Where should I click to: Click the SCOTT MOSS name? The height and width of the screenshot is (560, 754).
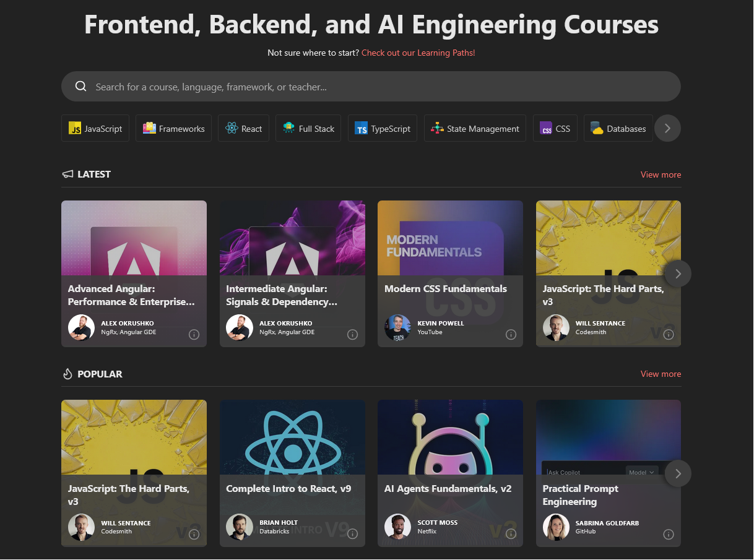pyautogui.click(x=438, y=523)
